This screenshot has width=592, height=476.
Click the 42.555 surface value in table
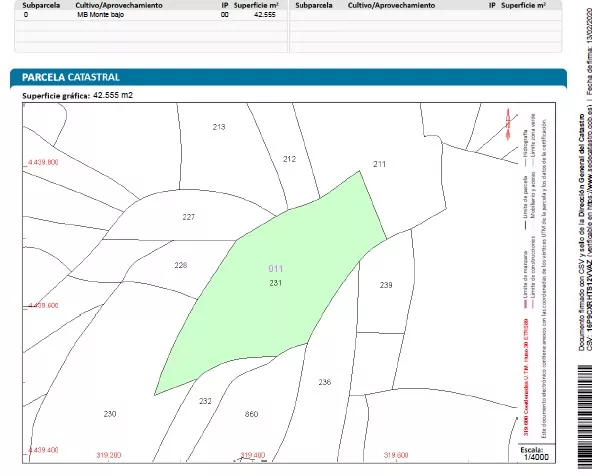[x=265, y=15]
